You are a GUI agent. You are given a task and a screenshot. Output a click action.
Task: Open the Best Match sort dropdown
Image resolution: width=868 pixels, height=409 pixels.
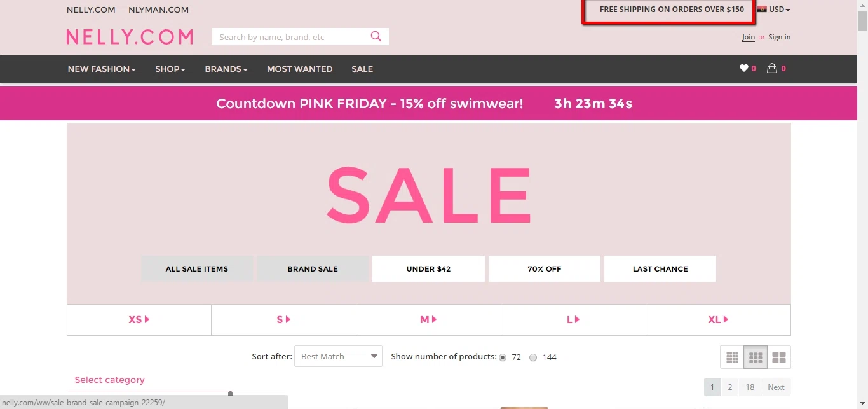pos(338,356)
